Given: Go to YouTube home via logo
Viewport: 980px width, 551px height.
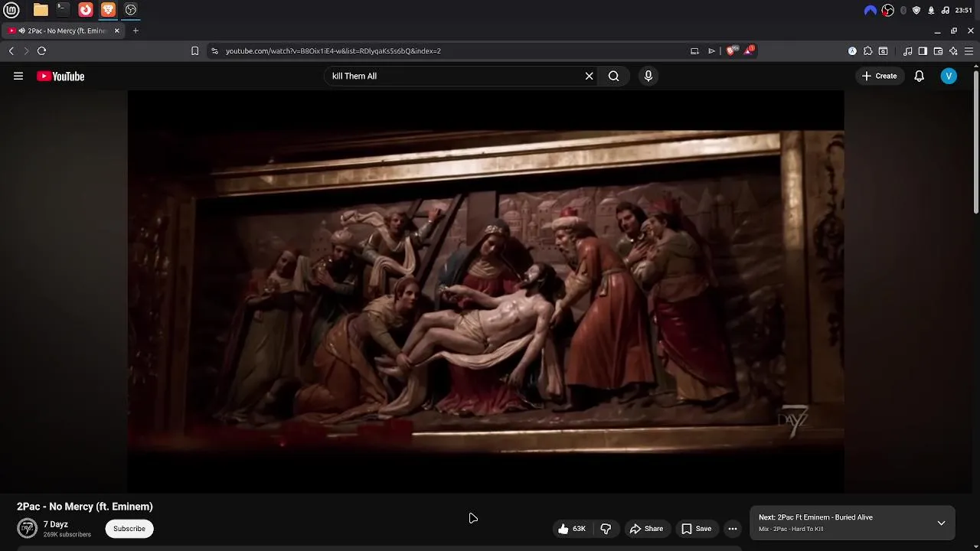Looking at the screenshot, I should [60, 76].
